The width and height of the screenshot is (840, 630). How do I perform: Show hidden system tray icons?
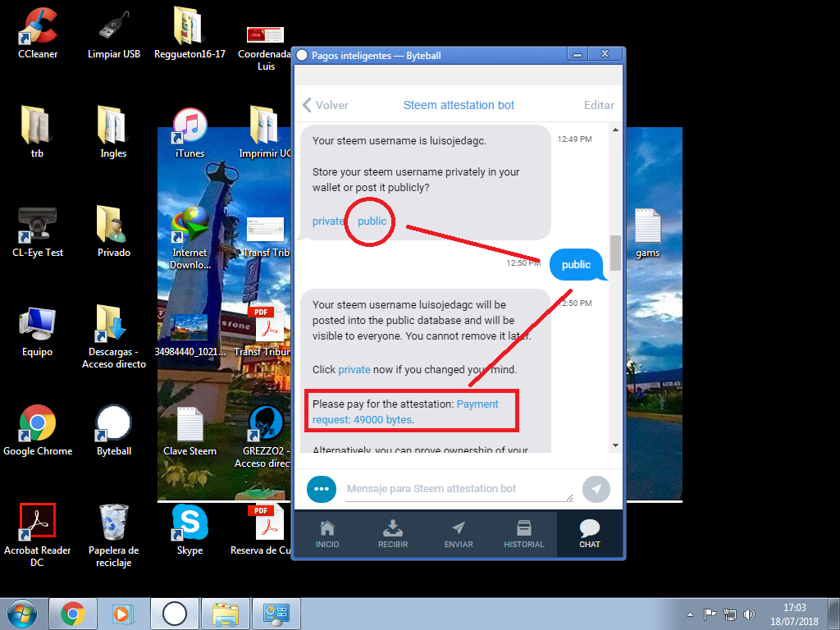(690, 614)
